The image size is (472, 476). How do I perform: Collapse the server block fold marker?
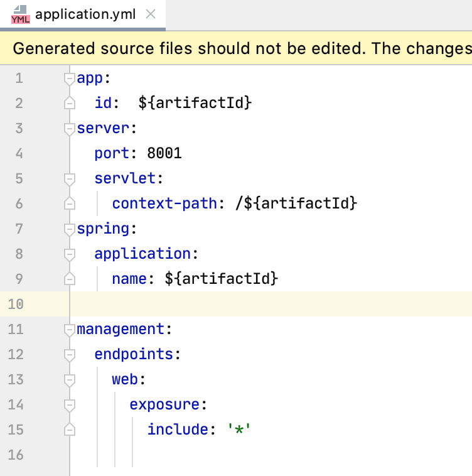pyautogui.click(x=70, y=129)
